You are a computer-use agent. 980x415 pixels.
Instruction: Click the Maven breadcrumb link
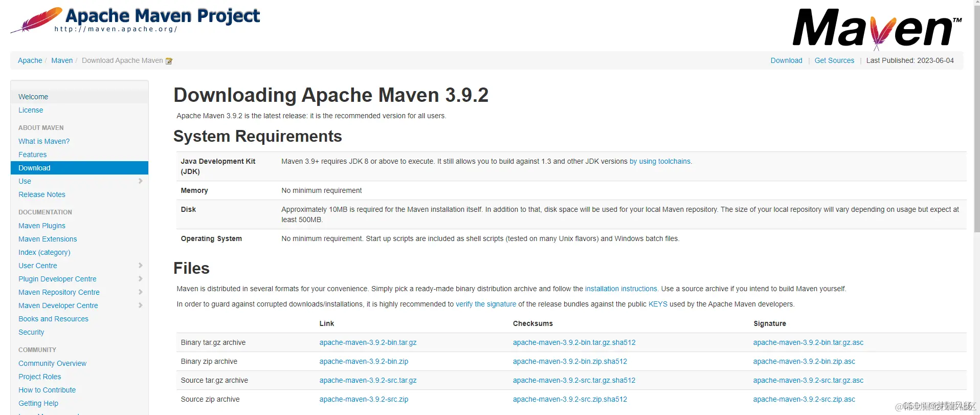point(62,60)
